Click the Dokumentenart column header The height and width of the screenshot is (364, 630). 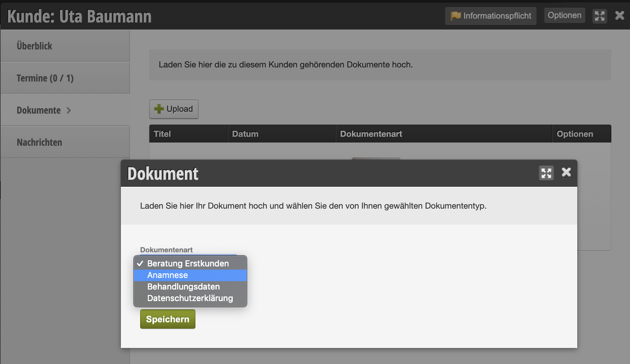(444, 134)
